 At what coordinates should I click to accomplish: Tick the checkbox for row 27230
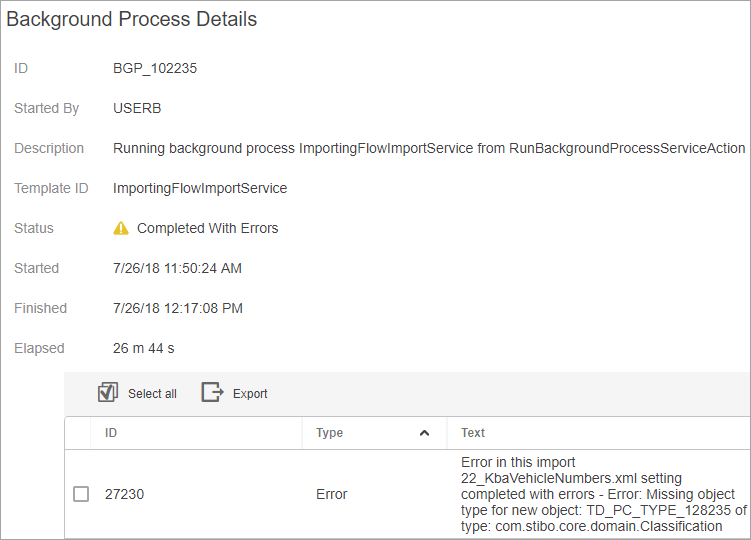[81, 494]
